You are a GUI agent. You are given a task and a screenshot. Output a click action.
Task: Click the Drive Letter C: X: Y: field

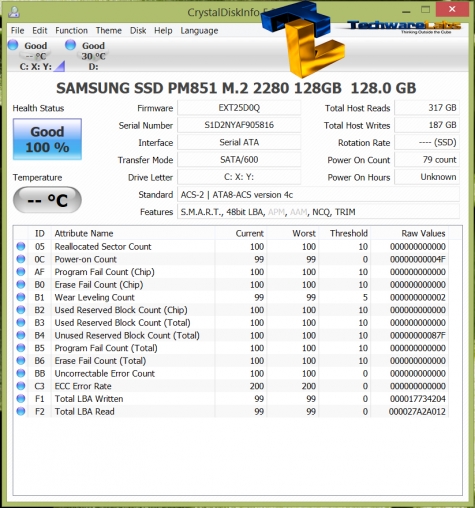pos(239,177)
